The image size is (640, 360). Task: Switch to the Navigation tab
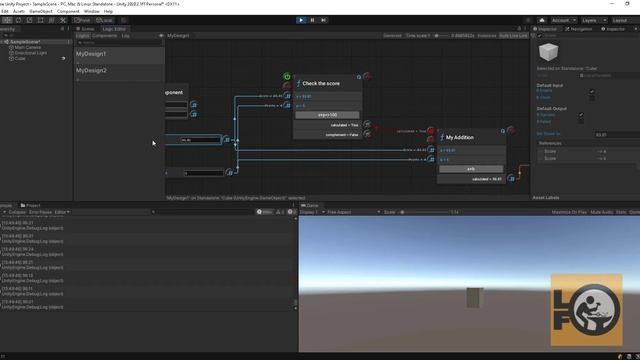coord(579,29)
